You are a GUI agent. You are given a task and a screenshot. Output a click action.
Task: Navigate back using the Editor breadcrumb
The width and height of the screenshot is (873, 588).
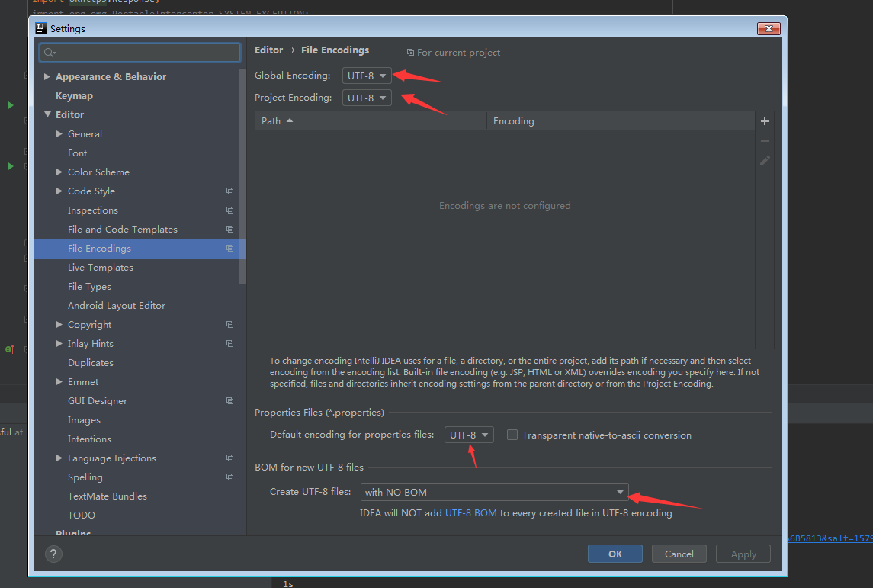pyautogui.click(x=268, y=50)
